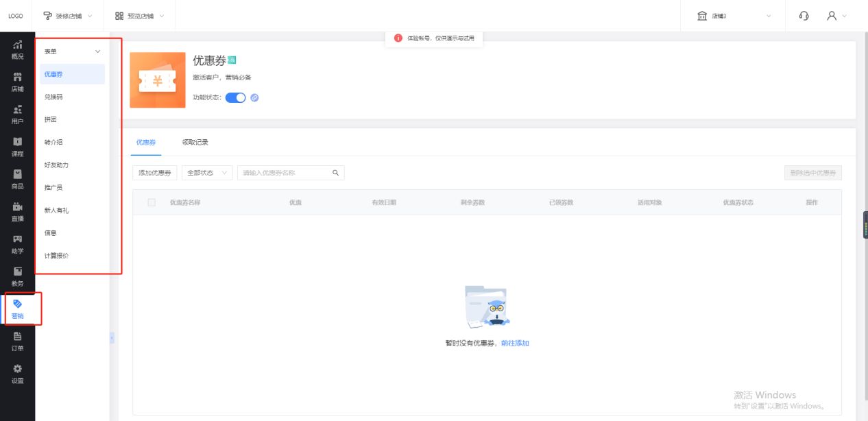The height and width of the screenshot is (421, 868).
Task: Click the red alert icon in notice banner
Action: pyautogui.click(x=398, y=38)
